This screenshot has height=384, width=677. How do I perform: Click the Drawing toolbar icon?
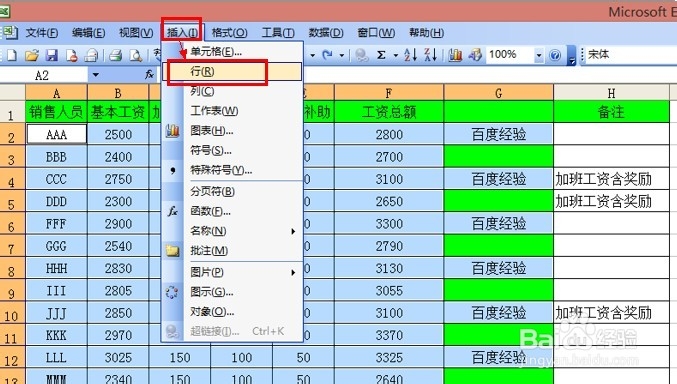click(475, 55)
